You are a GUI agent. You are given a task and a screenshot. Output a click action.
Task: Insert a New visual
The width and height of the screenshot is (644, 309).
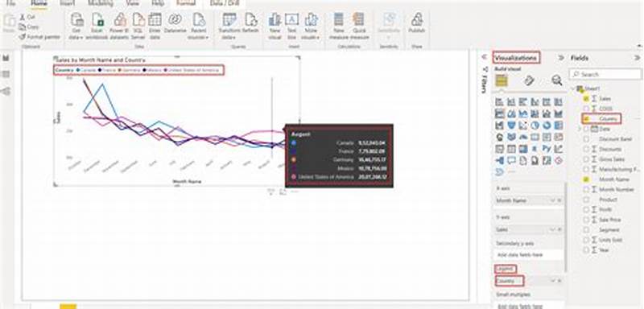pos(275,26)
